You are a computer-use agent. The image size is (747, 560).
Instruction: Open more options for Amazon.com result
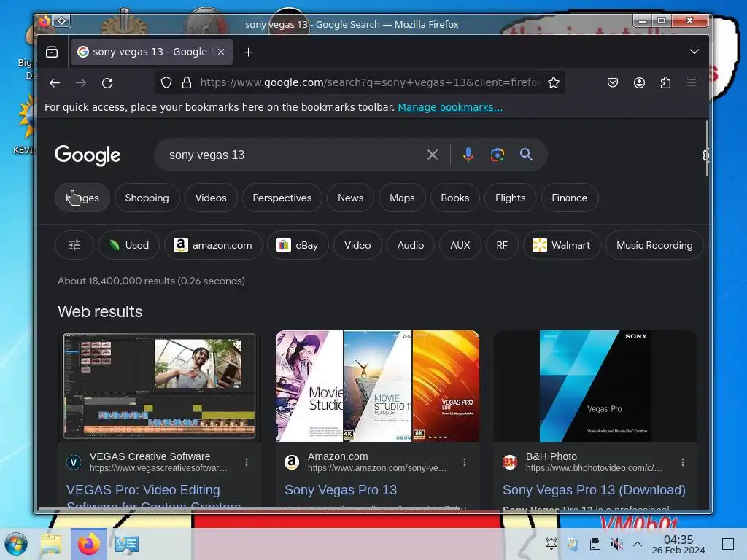pos(465,462)
